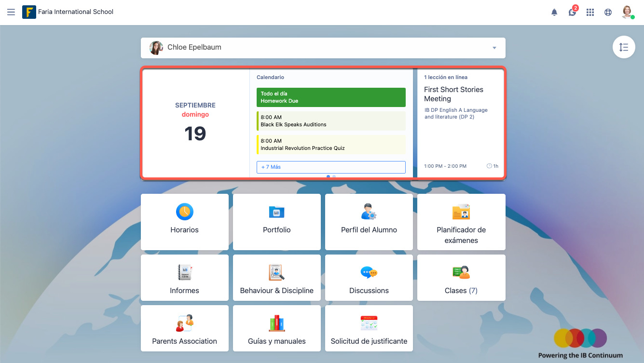This screenshot has width=644, height=363.
Task: Switch to second calendar carousel page dot
Action: [x=334, y=176]
